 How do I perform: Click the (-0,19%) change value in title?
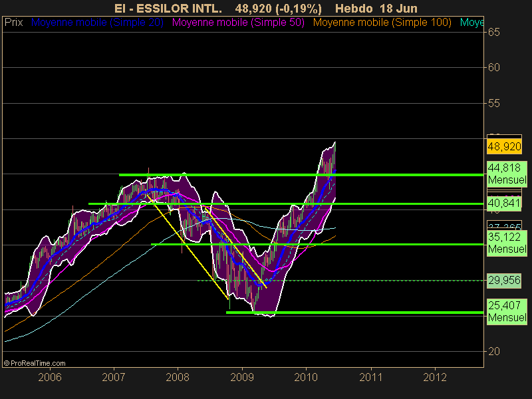[x=299, y=8]
